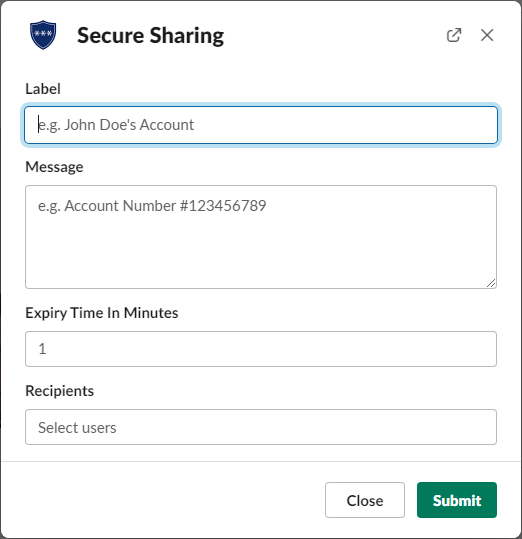Viewport: 522px width, 539px height.
Task: Click the Close button
Action: click(x=365, y=500)
